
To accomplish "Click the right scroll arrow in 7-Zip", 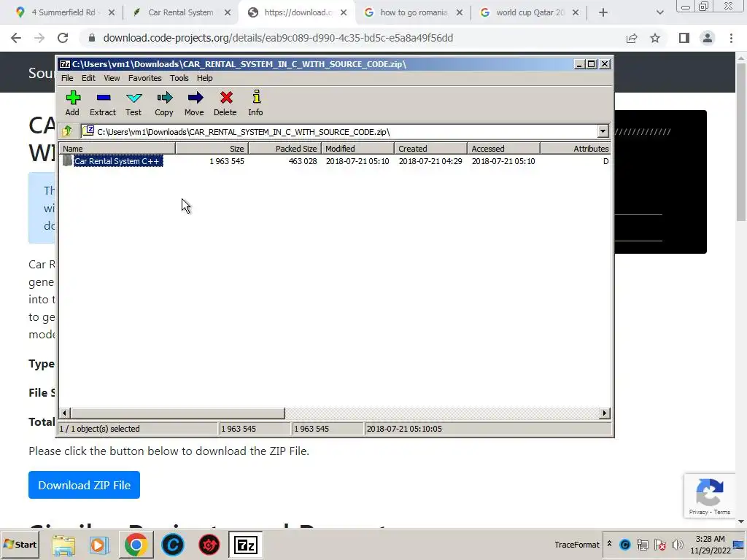I will 605,413.
